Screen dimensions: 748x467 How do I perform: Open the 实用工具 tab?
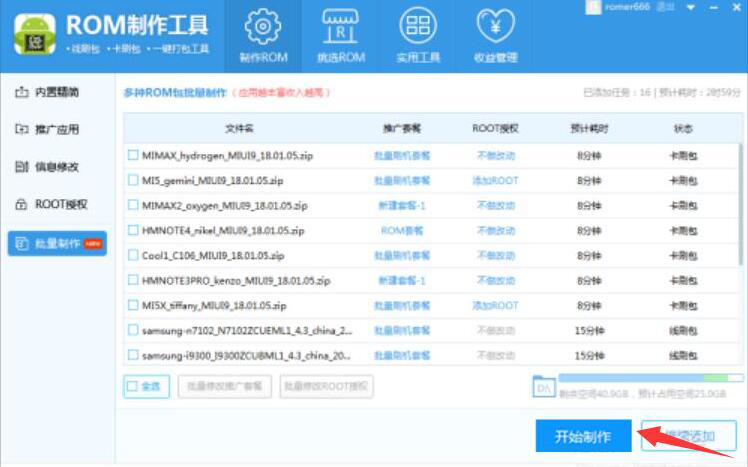pos(418,36)
